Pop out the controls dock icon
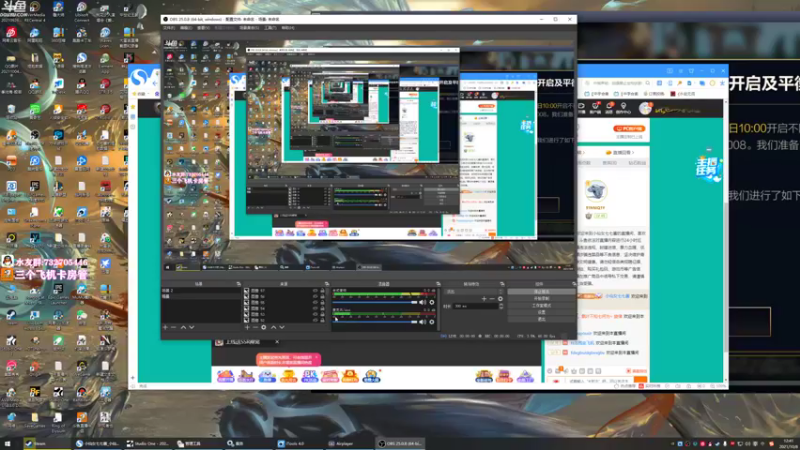Screen dimensions: 800x450 coord(573,284)
